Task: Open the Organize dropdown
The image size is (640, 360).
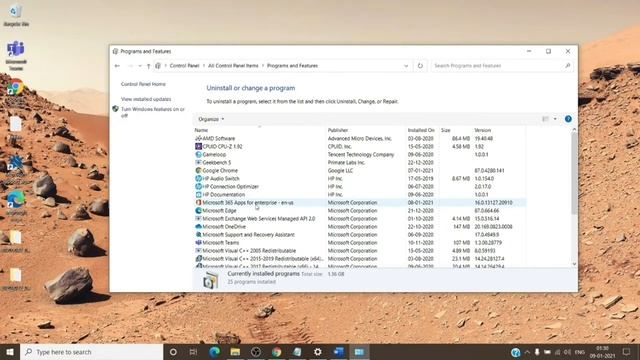Action: coord(211,119)
